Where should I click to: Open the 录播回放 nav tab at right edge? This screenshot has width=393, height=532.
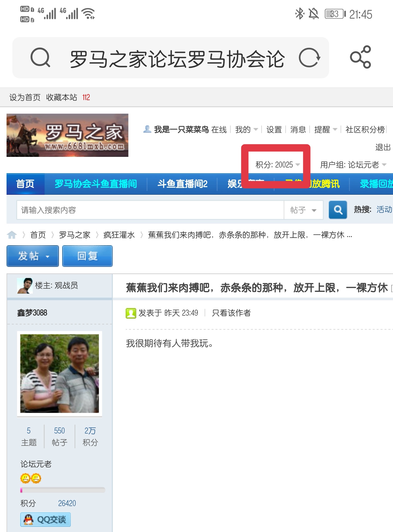pyautogui.click(x=376, y=184)
